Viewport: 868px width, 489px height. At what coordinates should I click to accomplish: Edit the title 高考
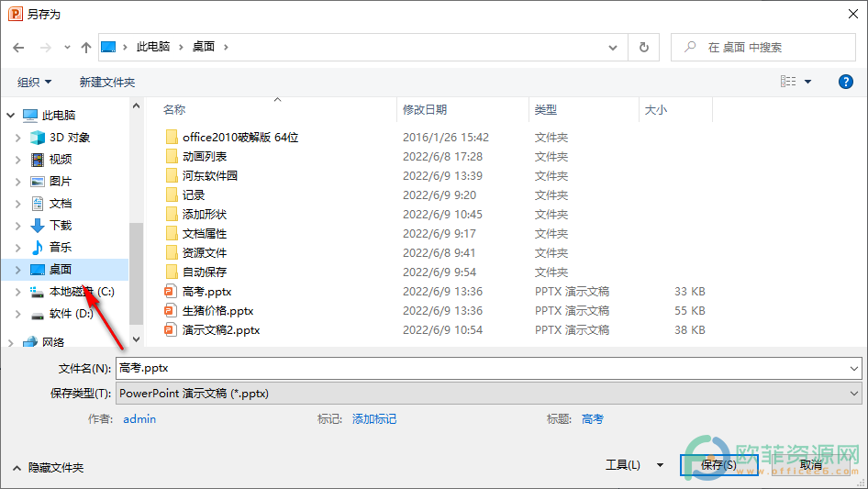pos(593,419)
